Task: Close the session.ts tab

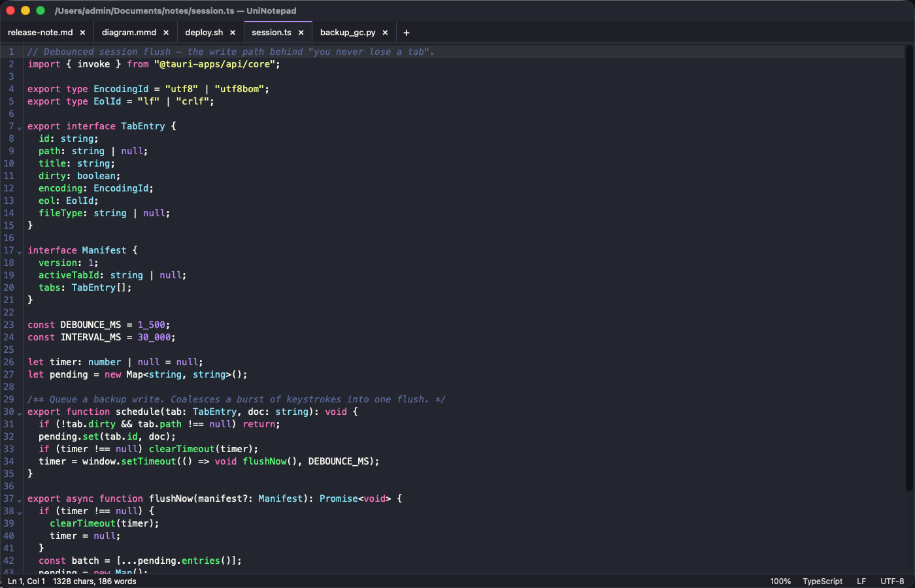Action: coord(301,33)
